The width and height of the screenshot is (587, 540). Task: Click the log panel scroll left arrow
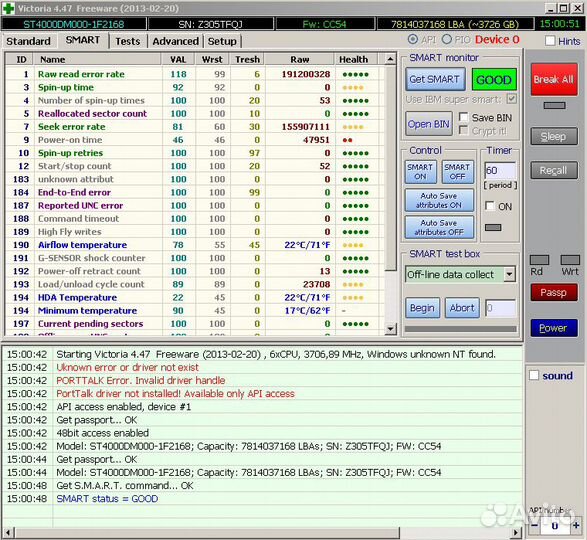point(8,532)
